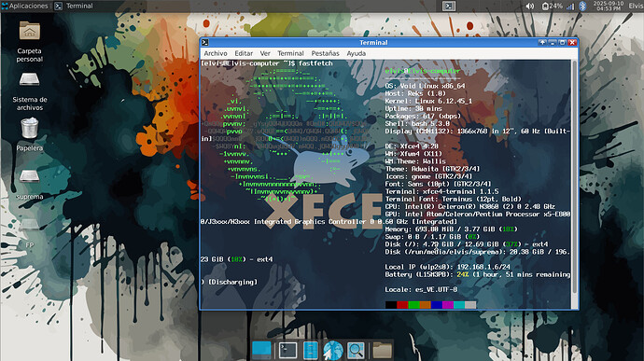Open the network signal indicator
644x361 pixels.
point(570,7)
